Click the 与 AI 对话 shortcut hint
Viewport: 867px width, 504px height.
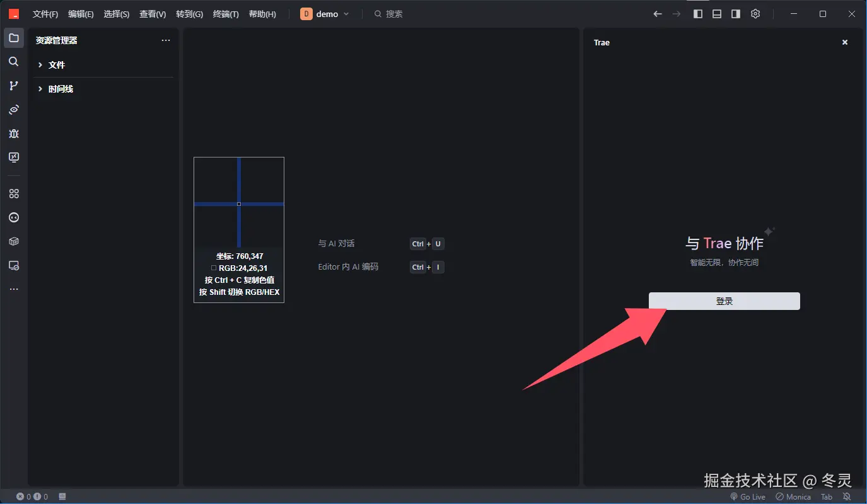(x=336, y=243)
